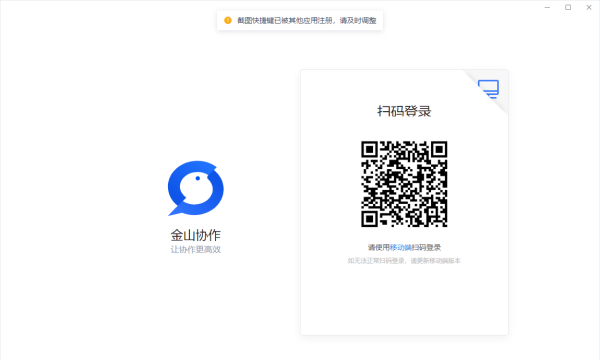Click the 让协作更高效 slogan text

click(x=196, y=249)
